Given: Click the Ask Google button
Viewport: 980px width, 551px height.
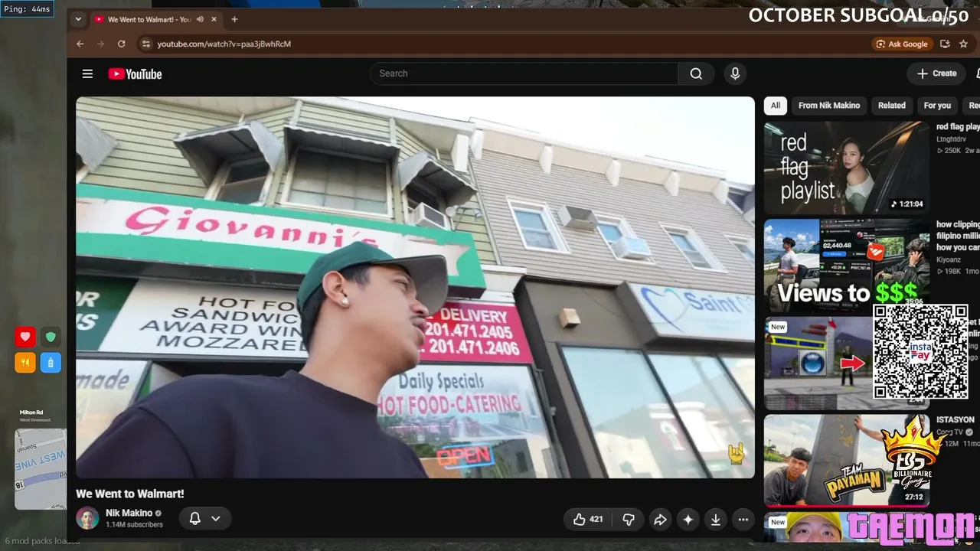Looking at the screenshot, I should [902, 44].
